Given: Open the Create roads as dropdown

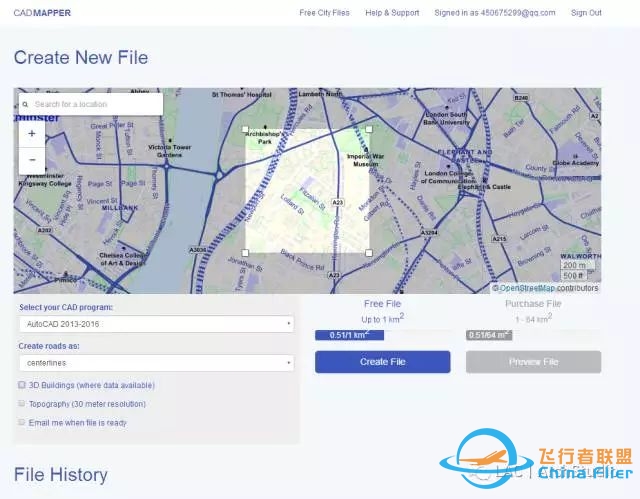Looking at the screenshot, I should pos(157,363).
